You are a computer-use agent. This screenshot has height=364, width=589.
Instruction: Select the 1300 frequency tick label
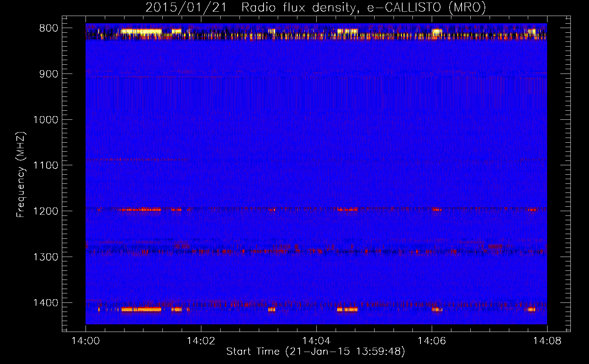(x=46, y=257)
